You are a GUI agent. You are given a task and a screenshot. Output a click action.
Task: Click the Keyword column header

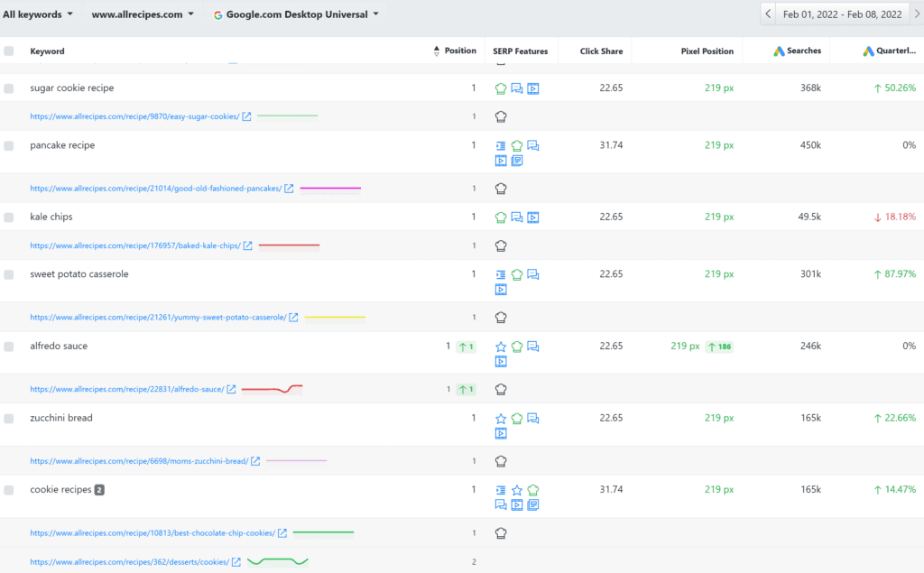pyautogui.click(x=47, y=51)
